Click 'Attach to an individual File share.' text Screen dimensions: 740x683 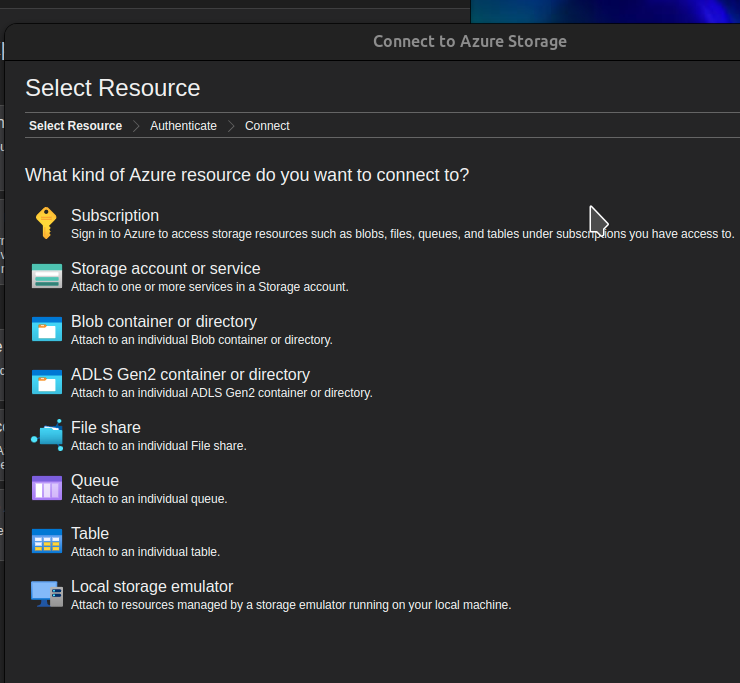coord(159,446)
